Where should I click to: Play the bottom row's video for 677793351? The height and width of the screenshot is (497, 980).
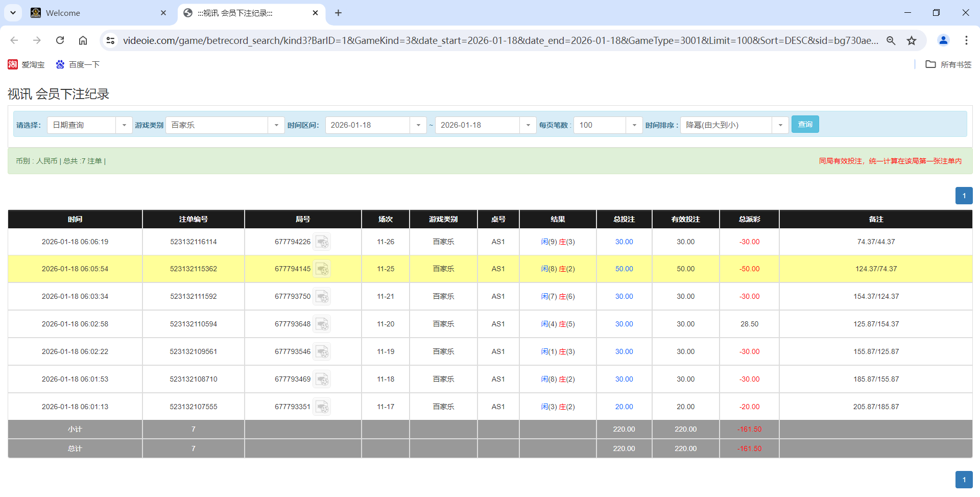(x=322, y=407)
